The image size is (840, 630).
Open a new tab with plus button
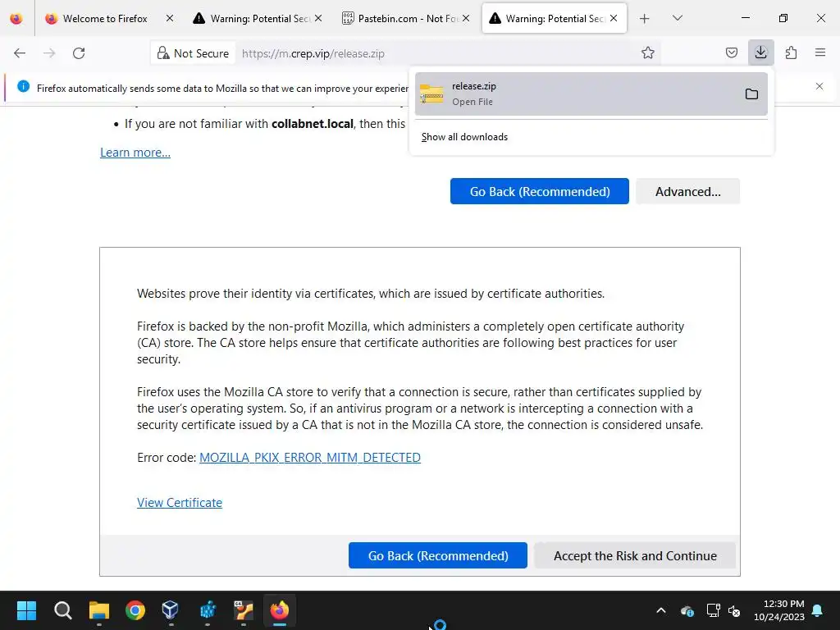(645, 19)
